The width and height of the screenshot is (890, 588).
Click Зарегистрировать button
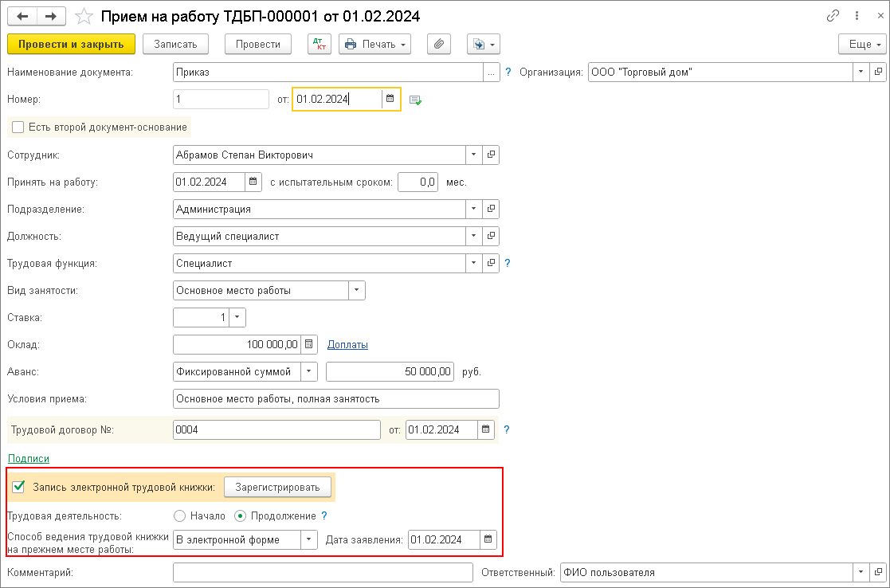pyautogui.click(x=277, y=487)
